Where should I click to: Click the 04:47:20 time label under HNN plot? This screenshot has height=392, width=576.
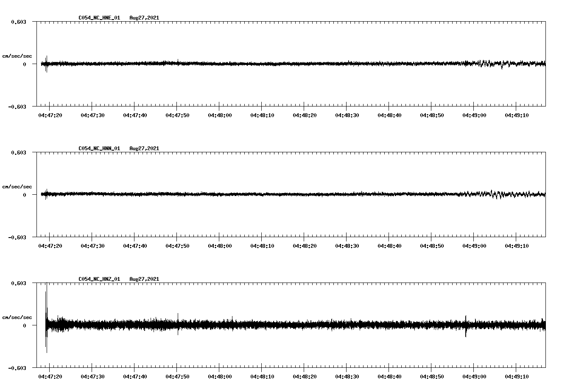50,246
